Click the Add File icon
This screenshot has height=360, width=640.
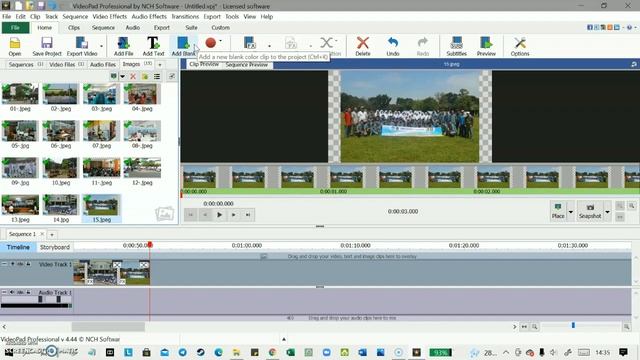tap(123, 46)
